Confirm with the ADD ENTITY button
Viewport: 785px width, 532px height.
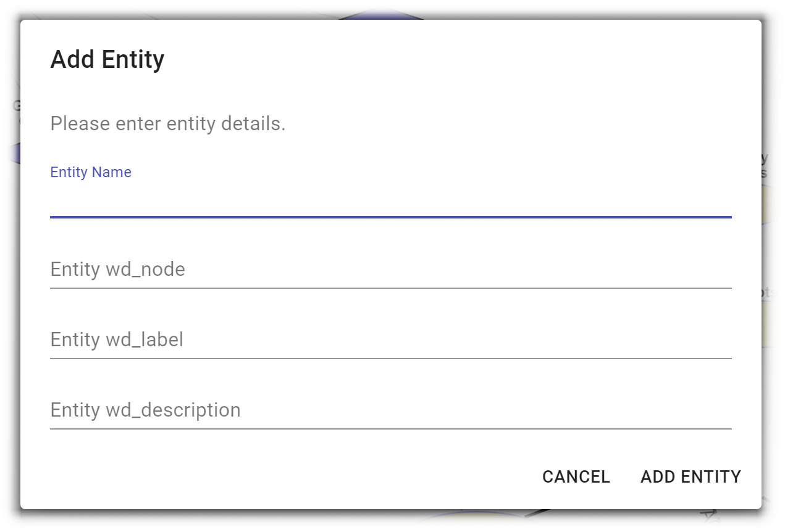[691, 477]
